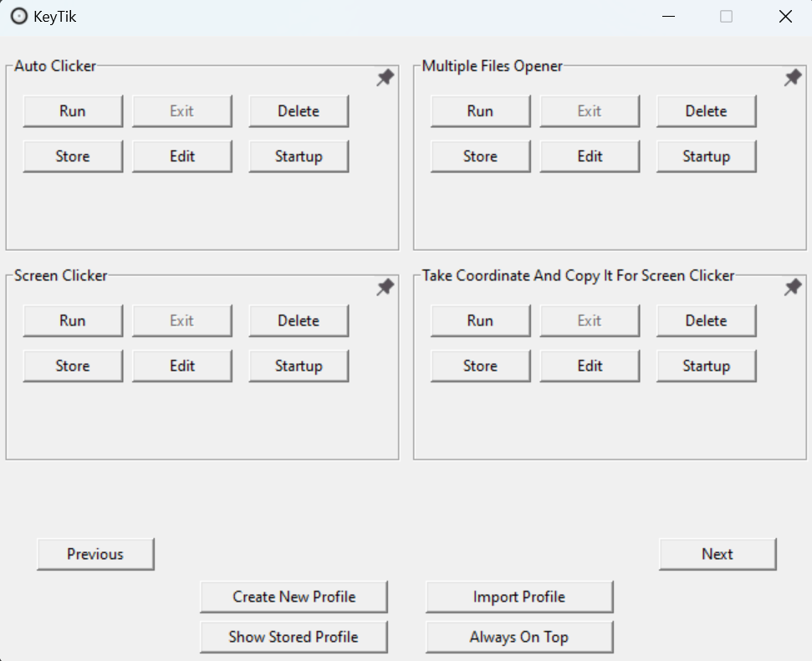Store the Auto Clicker profile
The image size is (812, 661).
click(73, 156)
